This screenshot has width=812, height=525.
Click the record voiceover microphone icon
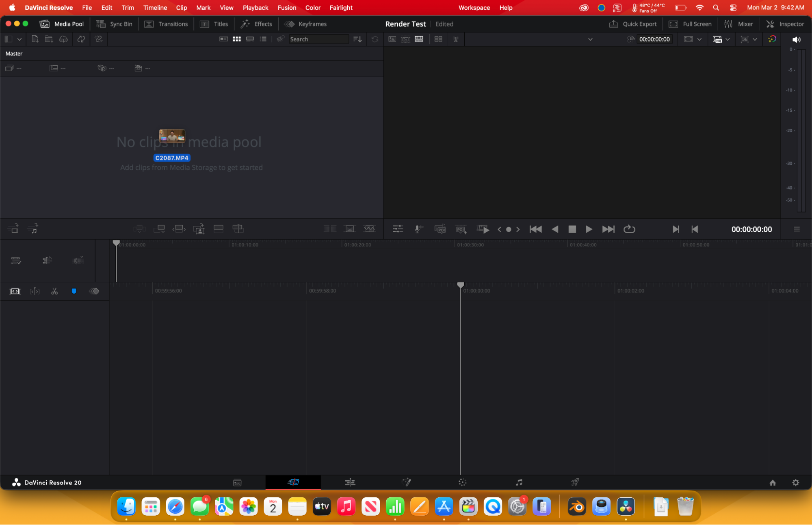click(418, 229)
